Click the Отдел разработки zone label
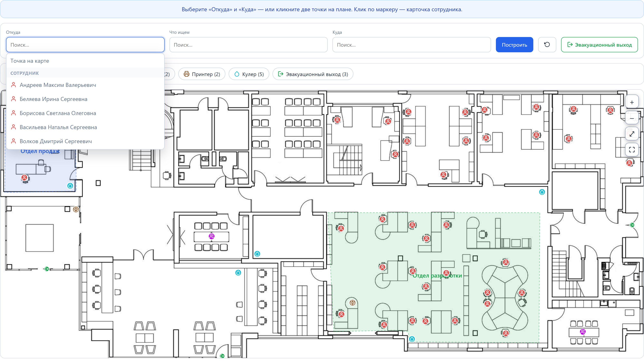644x362 pixels. 437,276
